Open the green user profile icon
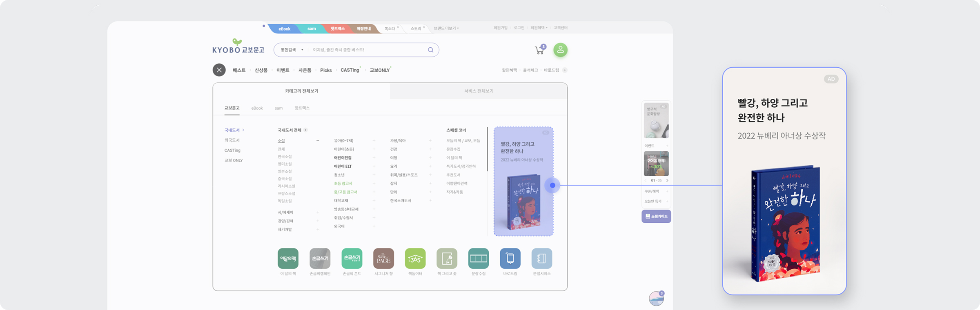The height and width of the screenshot is (310, 980). pyautogui.click(x=560, y=50)
